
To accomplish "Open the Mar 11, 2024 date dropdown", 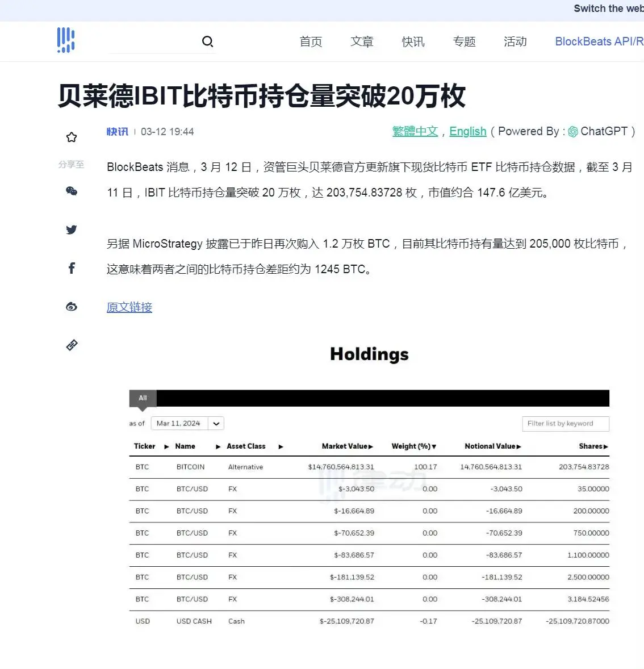I will point(187,423).
